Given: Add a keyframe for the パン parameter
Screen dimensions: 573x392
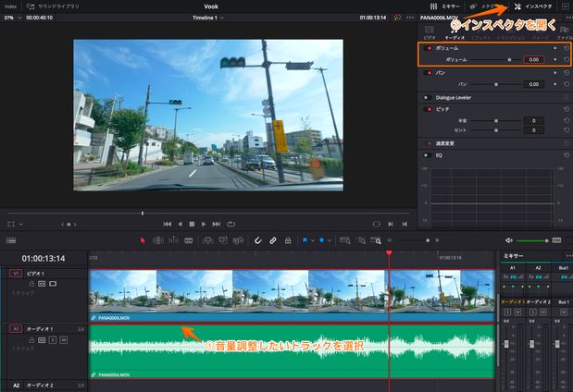Looking at the screenshot, I should (x=555, y=84).
